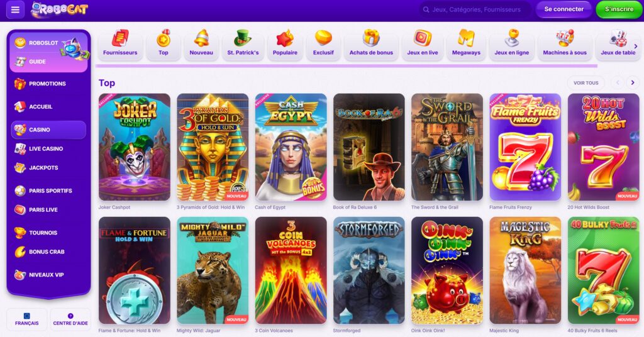Open the hamburger menu icon
Image resolution: width=644 pixels, height=337 pixels.
pyautogui.click(x=15, y=9)
